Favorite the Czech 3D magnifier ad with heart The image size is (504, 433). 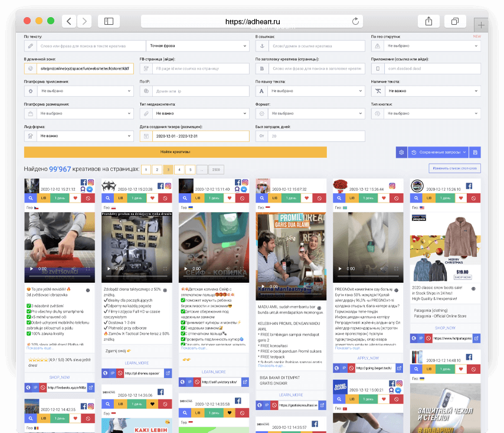(x=75, y=199)
